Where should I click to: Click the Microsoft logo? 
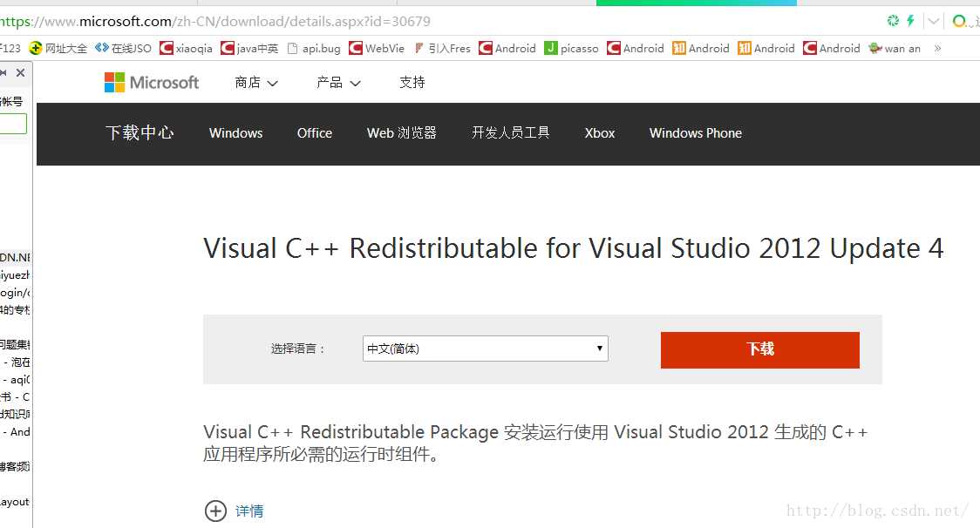click(x=152, y=83)
